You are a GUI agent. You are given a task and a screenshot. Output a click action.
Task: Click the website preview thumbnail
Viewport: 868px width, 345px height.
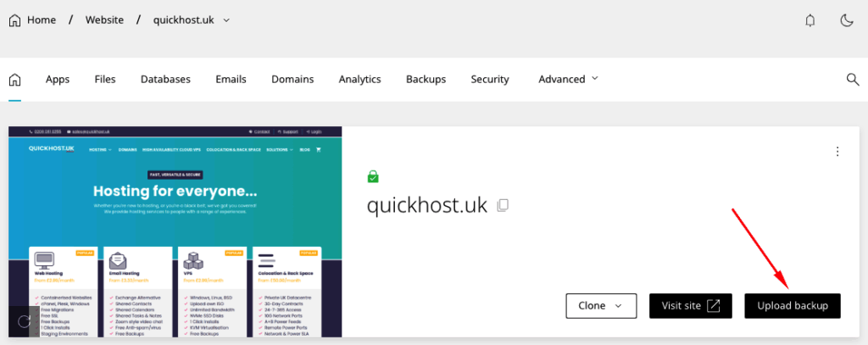pos(175,231)
